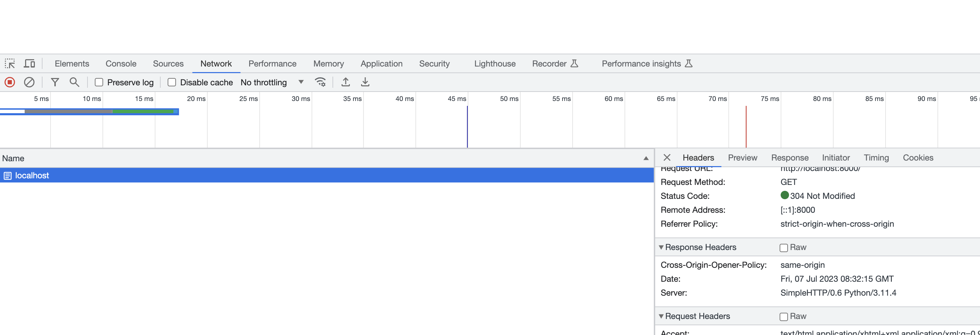
Task: Toggle the device toolbar
Action: pyautogui.click(x=29, y=63)
